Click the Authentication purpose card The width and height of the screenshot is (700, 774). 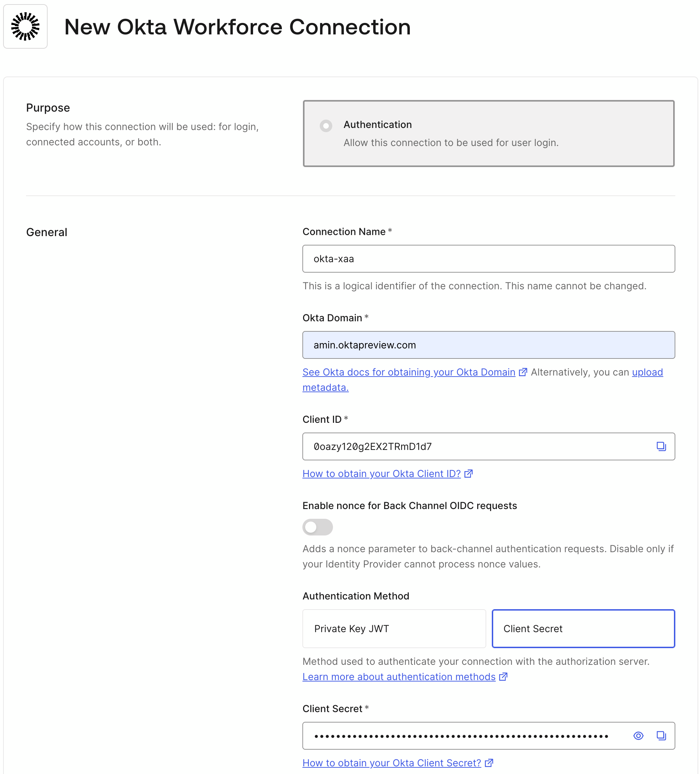(489, 133)
